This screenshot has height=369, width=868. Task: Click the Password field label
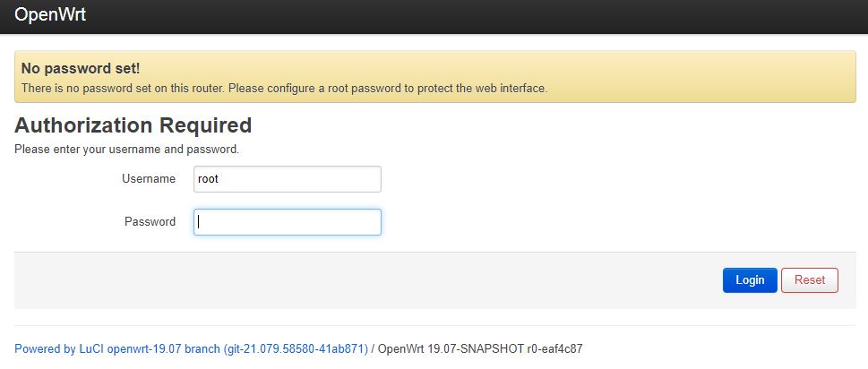pos(150,222)
